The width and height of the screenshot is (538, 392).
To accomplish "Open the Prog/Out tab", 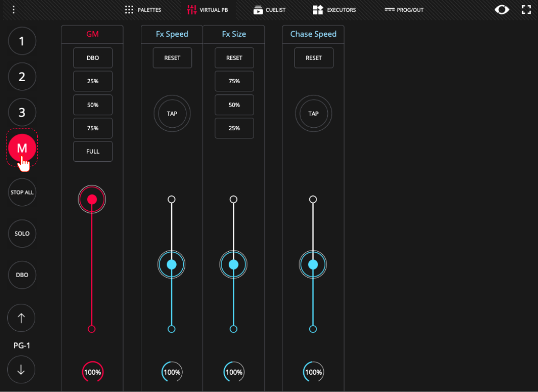I will click(x=404, y=10).
